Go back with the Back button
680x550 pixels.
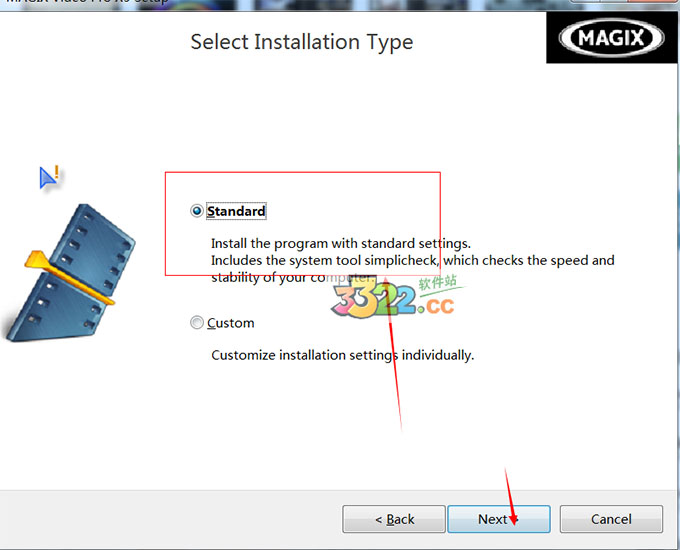[394, 519]
